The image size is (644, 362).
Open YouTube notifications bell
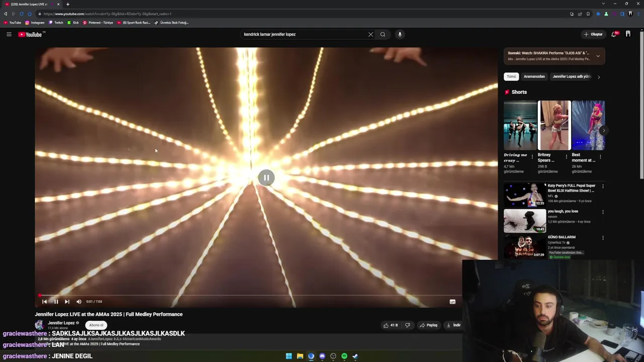coord(614,34)
